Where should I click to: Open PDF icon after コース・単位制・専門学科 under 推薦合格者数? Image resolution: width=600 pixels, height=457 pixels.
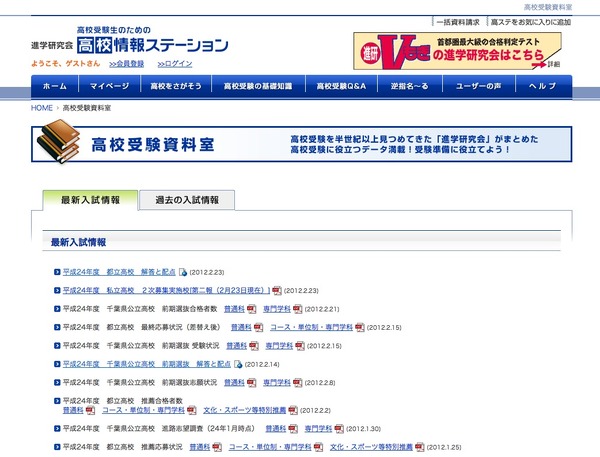click(192, 410)
